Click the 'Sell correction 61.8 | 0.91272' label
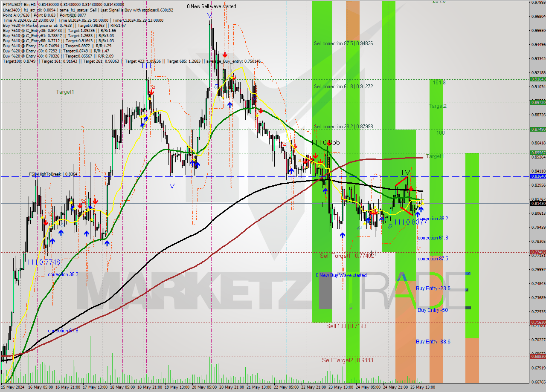This screenshot has height=392, width=546. pos(343,86)
